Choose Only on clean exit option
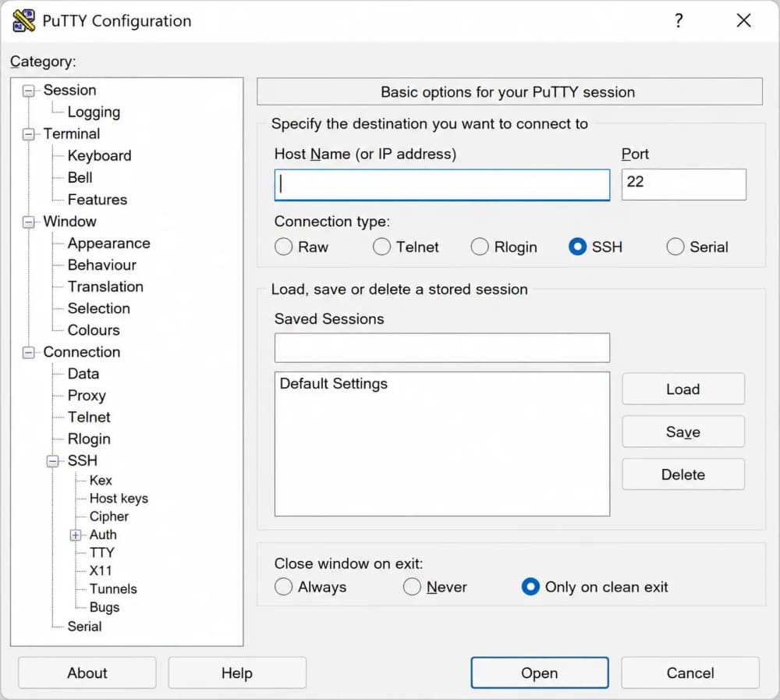The width and height of the screenshot is (780, 700). [530, 587]
